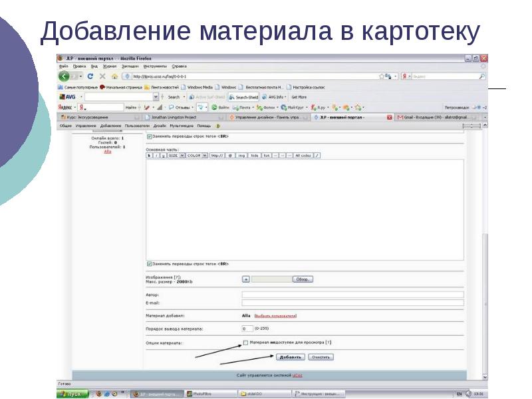The image size is (532, 399).
Task: Open the SIZE dropdown in editor toolbar
Action: tap(175, 155)
